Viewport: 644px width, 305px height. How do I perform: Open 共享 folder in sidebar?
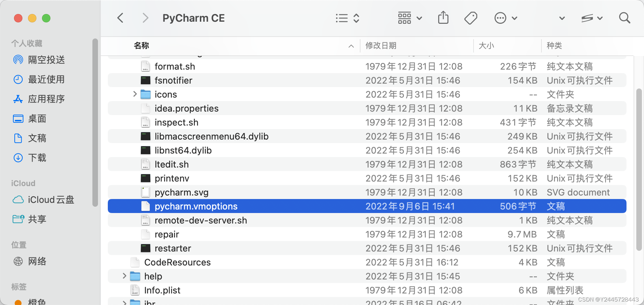[x=29, y=219]
